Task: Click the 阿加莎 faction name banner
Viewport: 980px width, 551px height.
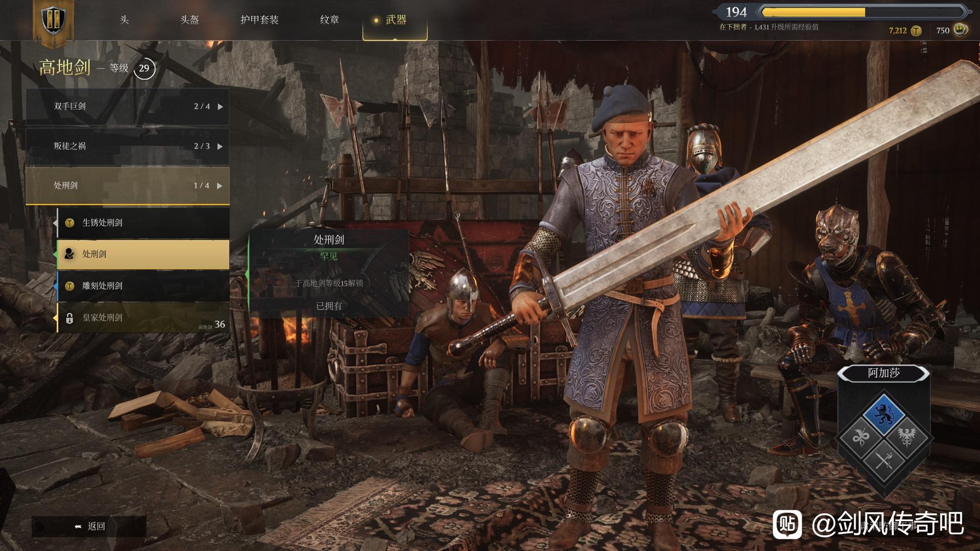Action: (883, 373)
